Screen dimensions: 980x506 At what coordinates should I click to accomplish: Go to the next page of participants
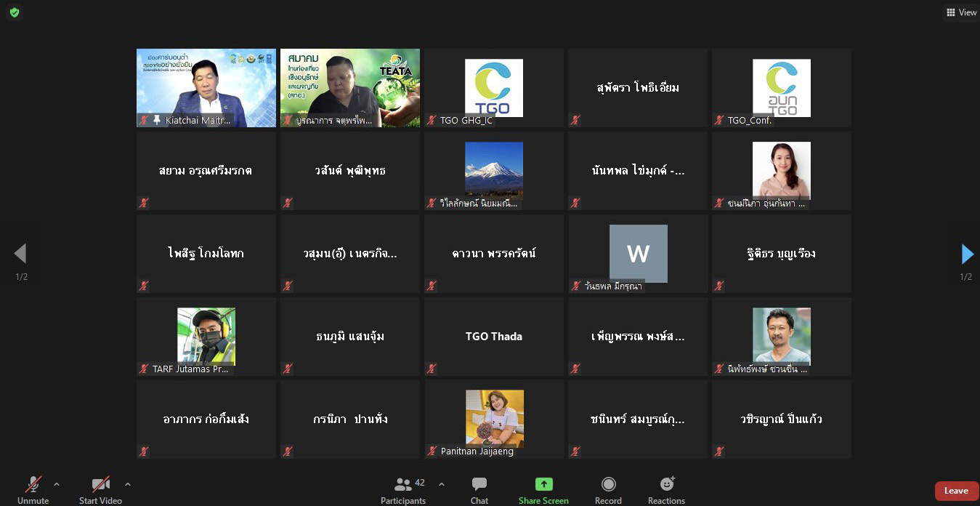(x=967, y=254)
